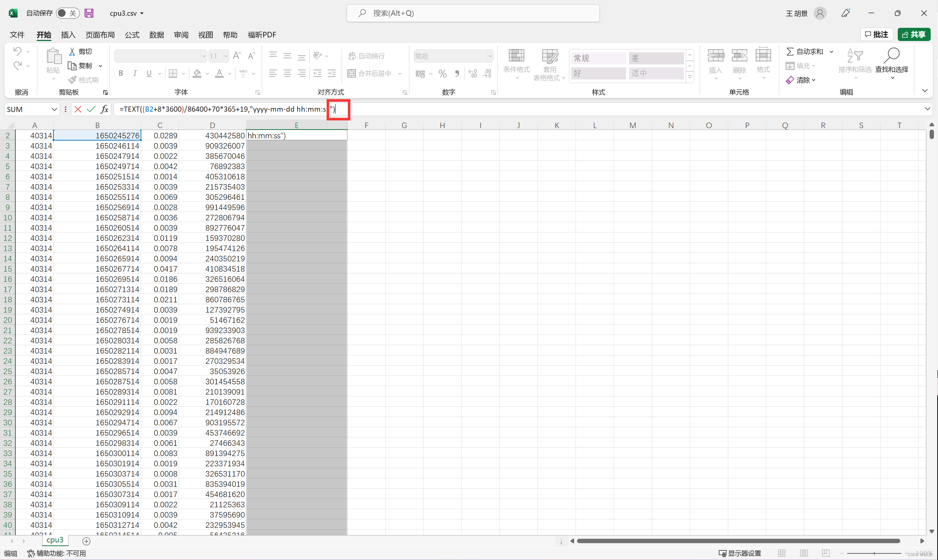
Task: Click the AutoSum sigma icon
Action: pyautogui.click(x=790, y=51)
